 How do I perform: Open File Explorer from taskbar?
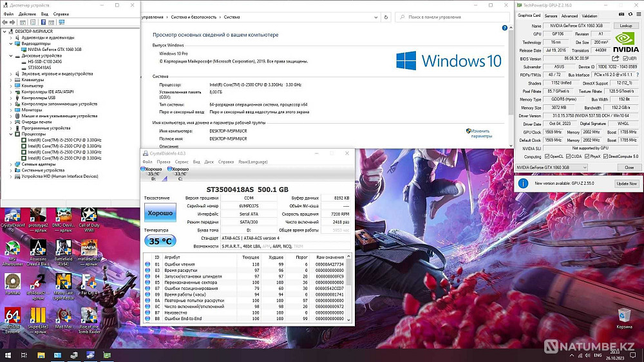click(41, 355)
